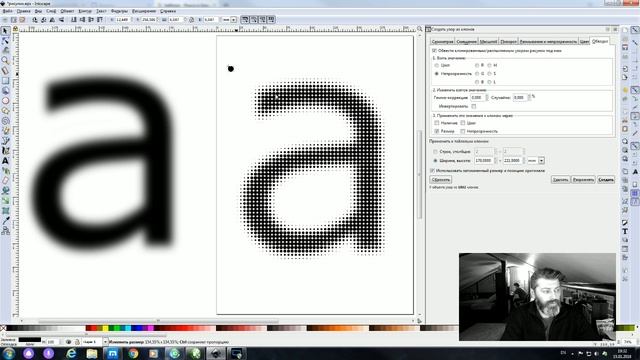This screenshot has width=640, height=360.
Task: Open the toolbar units dropdown
Action: coord(233,20)
